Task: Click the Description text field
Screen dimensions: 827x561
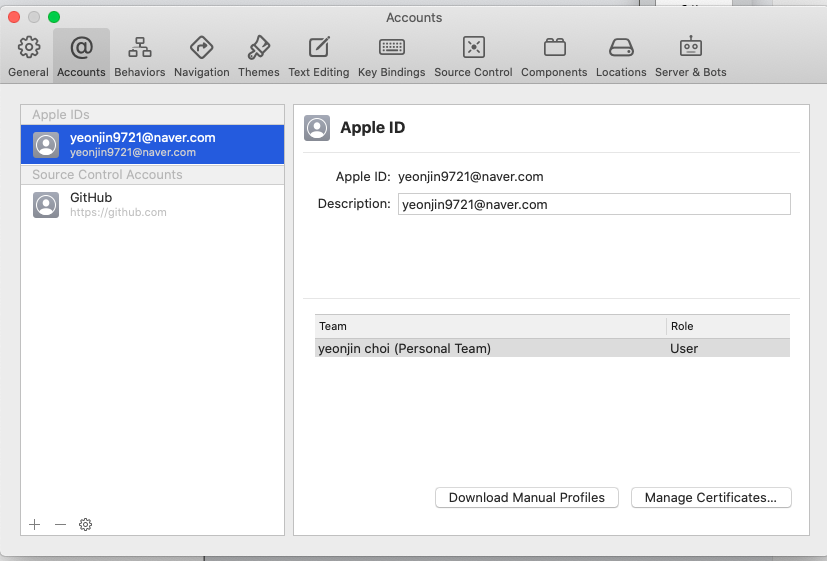Action: (x=594, y=204)
